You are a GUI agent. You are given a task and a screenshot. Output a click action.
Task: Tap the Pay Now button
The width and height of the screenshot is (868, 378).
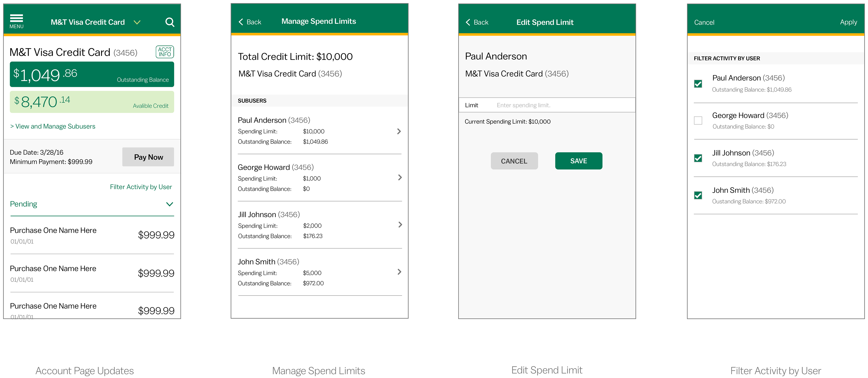click(148, 157)
